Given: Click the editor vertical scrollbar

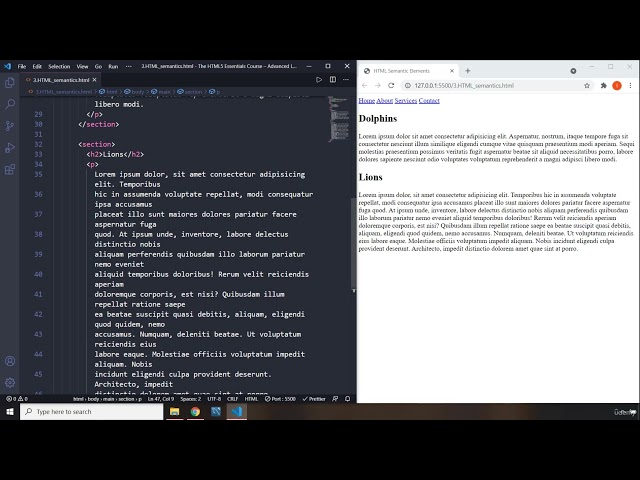Looking at the screenshot, I should [353, 243].
